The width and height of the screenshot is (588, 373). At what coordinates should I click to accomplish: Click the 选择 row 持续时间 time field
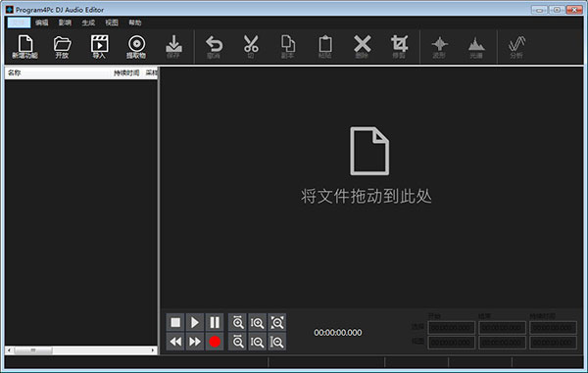[553, 328]
